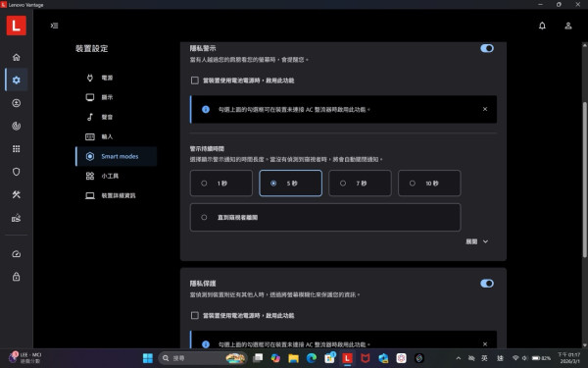
Task: Dismiss the AC adapter notice under Privacy guard
Action: [x=485, y=344]
